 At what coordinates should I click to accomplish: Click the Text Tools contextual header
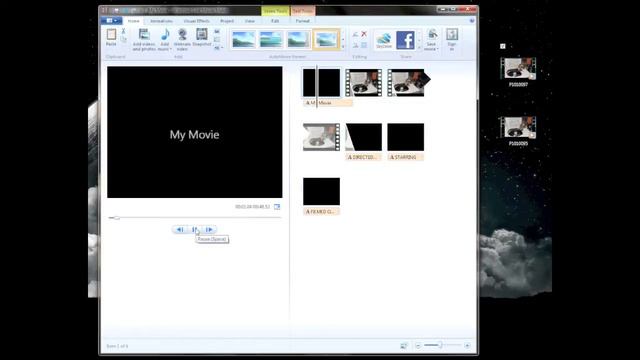point(303,11)
